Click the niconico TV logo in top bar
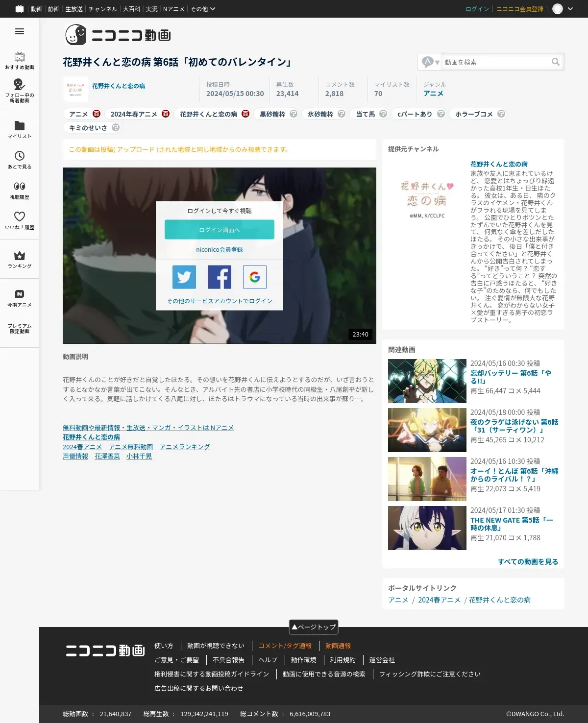The width and height of the screenshot is (588, 723). click(x=20, y=9)
